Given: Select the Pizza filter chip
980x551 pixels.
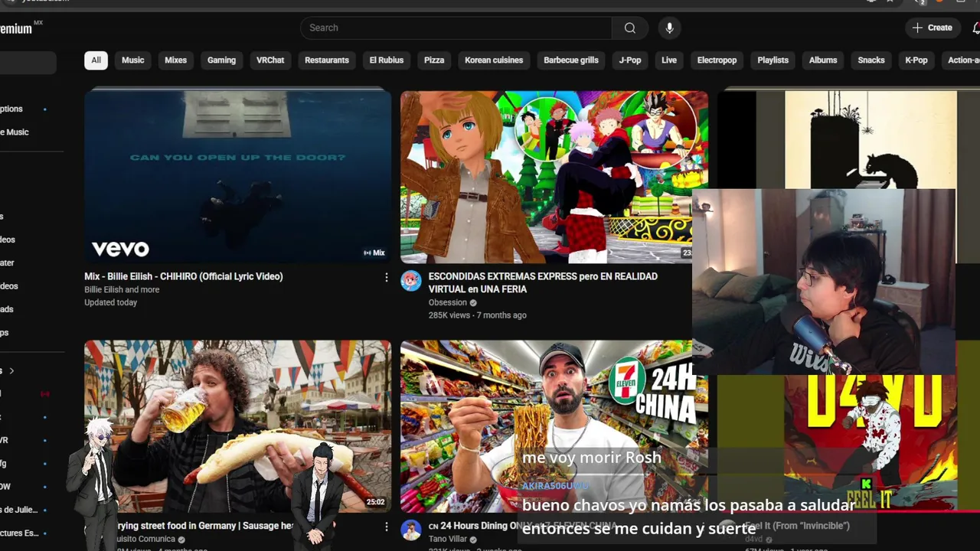Looking at the screenshot, I should pos(434,60).
